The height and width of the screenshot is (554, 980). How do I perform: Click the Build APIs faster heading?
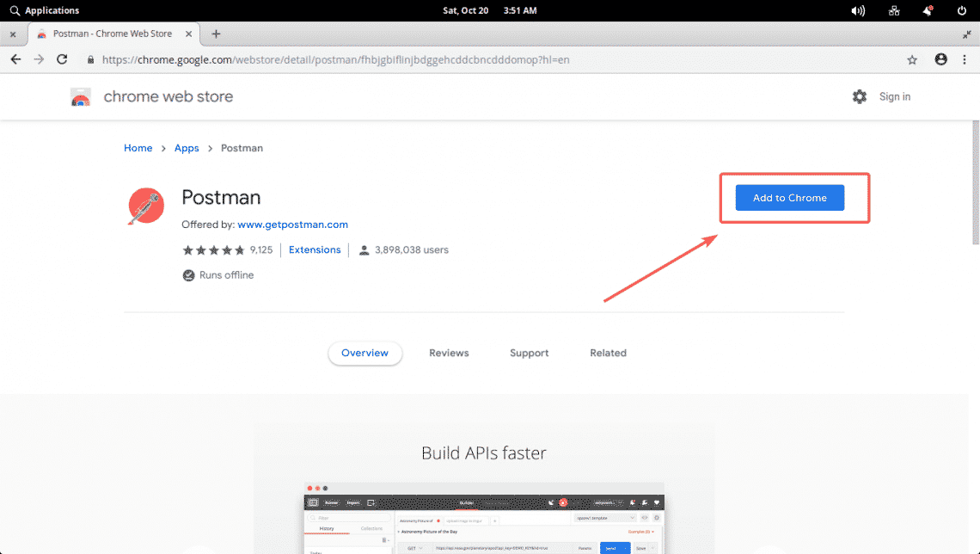(484, 452)
